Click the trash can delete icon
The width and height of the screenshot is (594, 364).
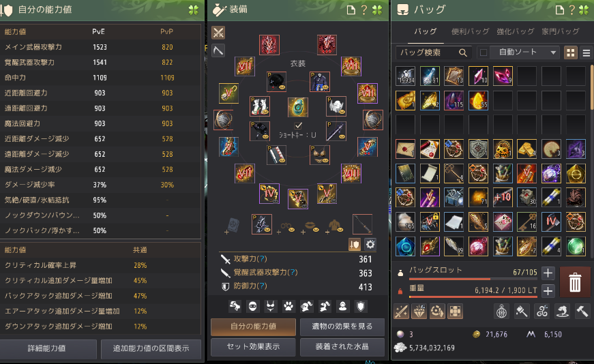pos(575,282)
